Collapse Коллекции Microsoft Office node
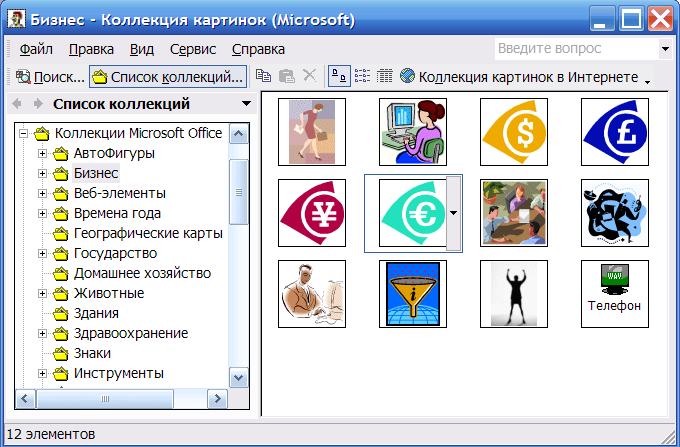The height and width of the screenshot is (447, 680). [24, 133]
